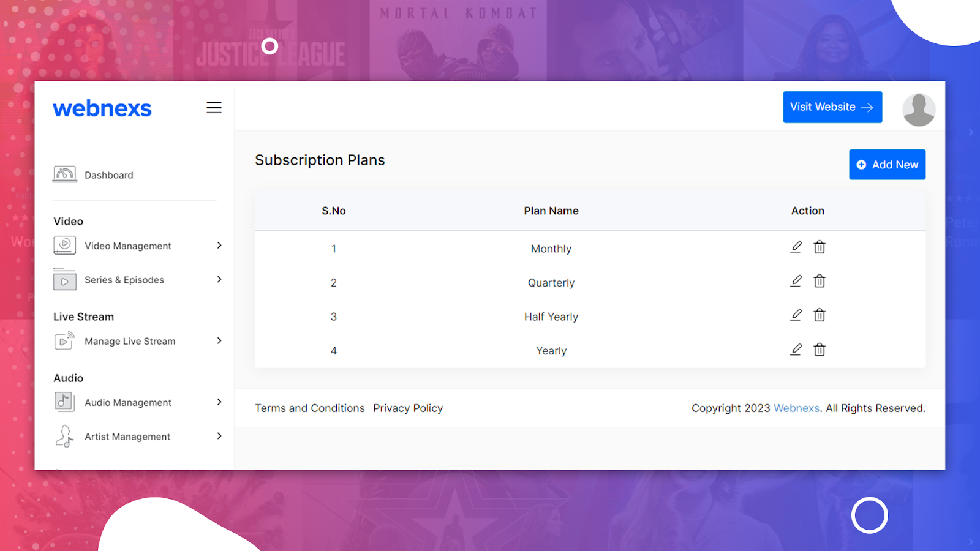Click the Plan Name column header
The height and width of the screenshot is (551, 980).
[x=551, y=211]
